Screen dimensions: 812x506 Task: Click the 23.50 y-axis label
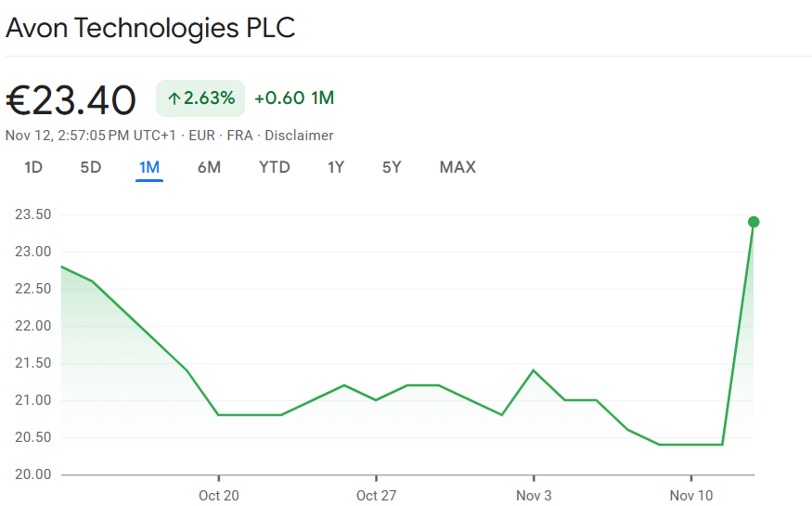coord(32,214)
